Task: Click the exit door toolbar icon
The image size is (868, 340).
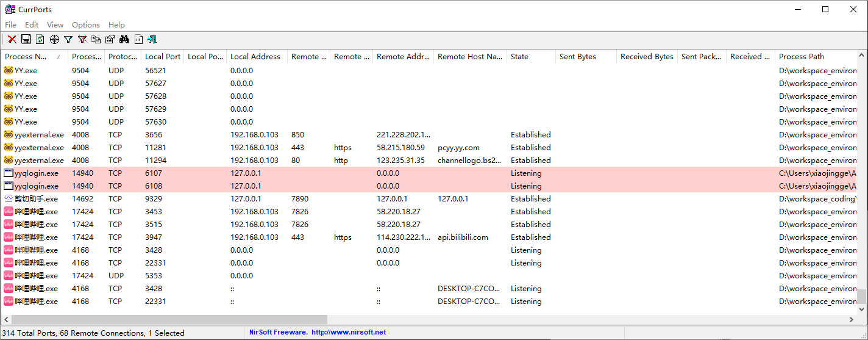Action: [152, 39]
